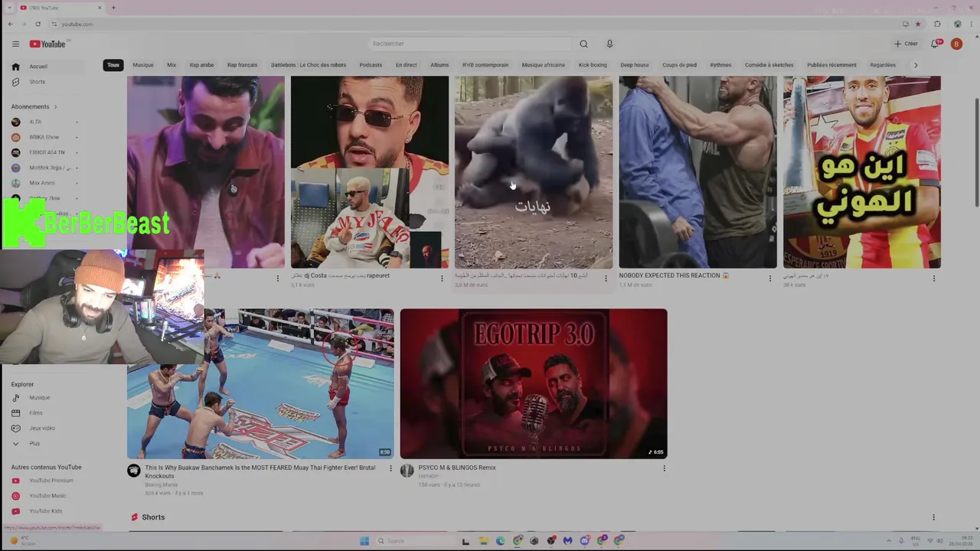The height and width of the screenshot is (551, 980).
Task: Select the Mix filter chip
Action: (x=171, y=65)
